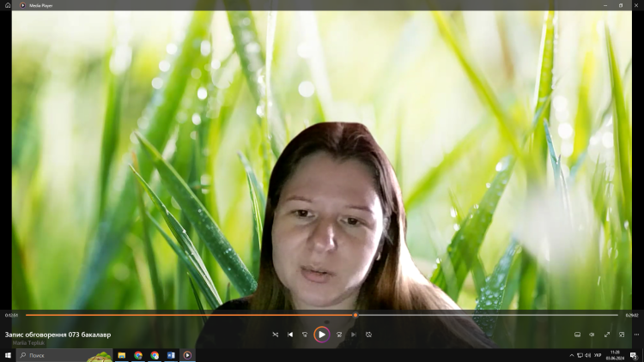This screenshot has width=644, height=362.
Task: Open subtitles and audio options
Action: point(577,335)
